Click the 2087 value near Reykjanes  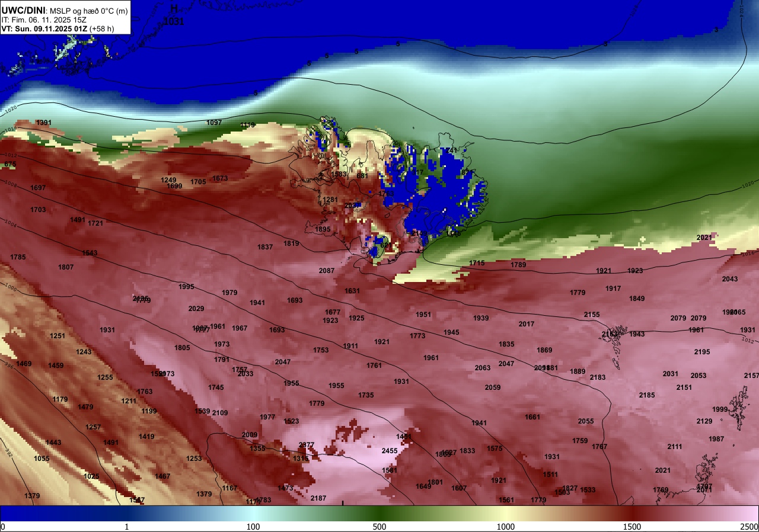pos(327,271)
